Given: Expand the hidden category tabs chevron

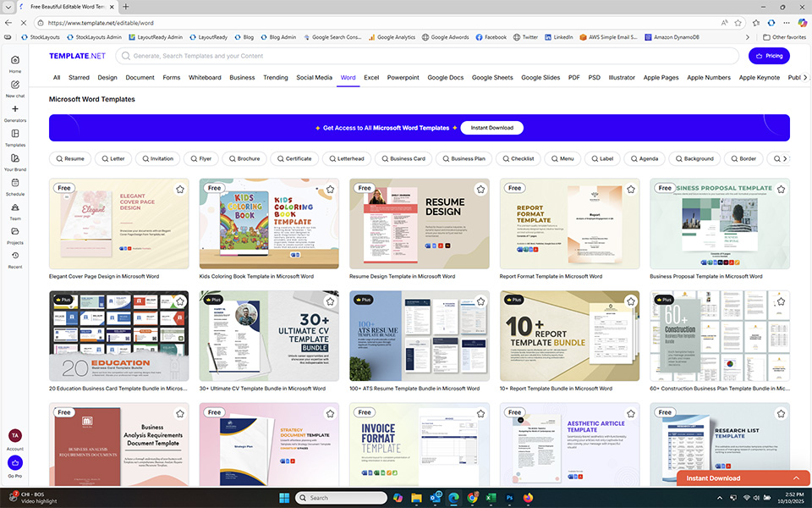Looking at the screenshot, I should coord(804,77).
